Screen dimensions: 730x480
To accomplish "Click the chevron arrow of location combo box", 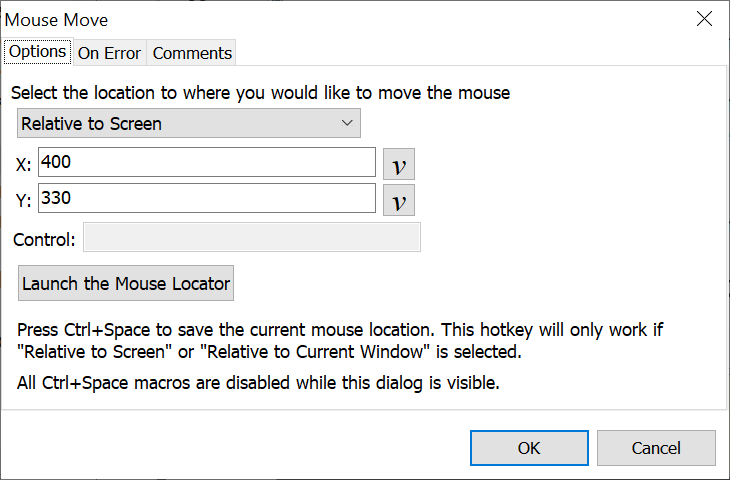I will (x=347, y=123).
